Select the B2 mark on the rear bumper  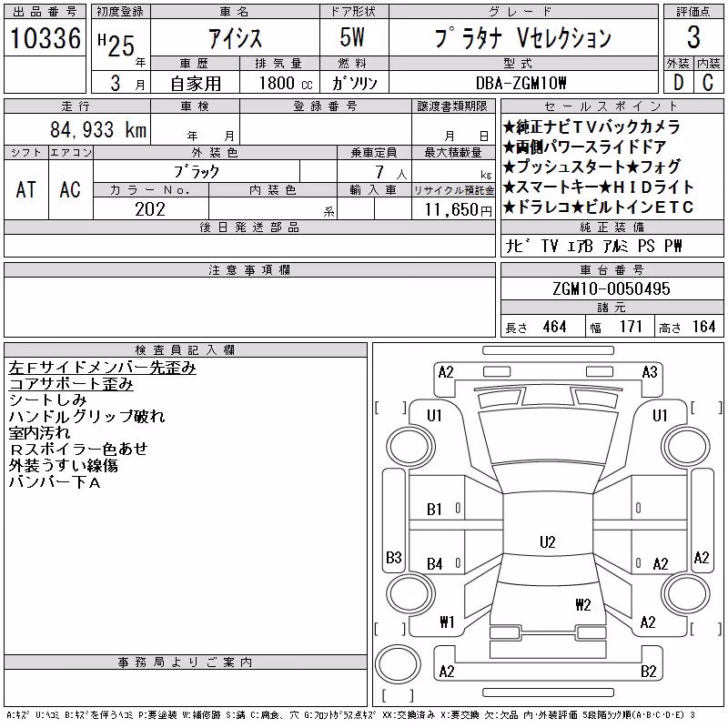point(648,672)
